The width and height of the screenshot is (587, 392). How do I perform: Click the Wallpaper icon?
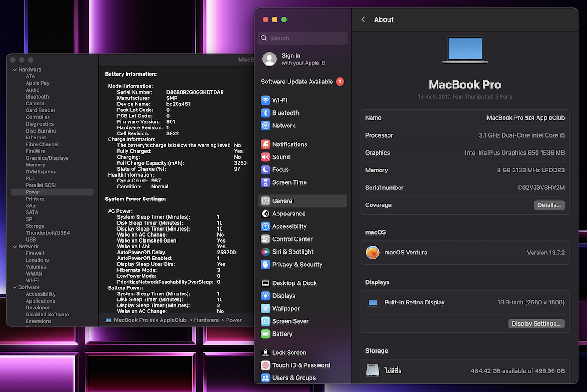coord(266,309)
